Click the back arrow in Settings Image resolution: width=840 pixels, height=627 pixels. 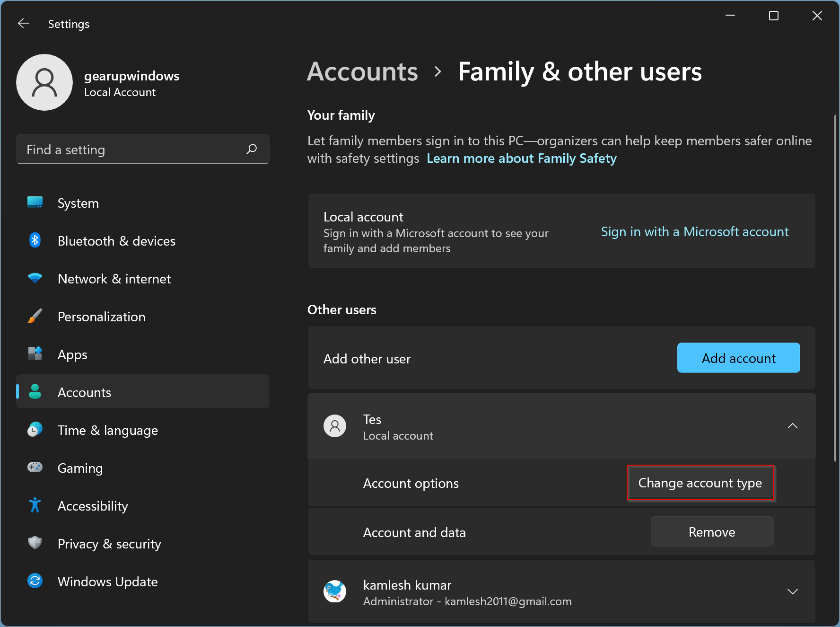[24, 24]
